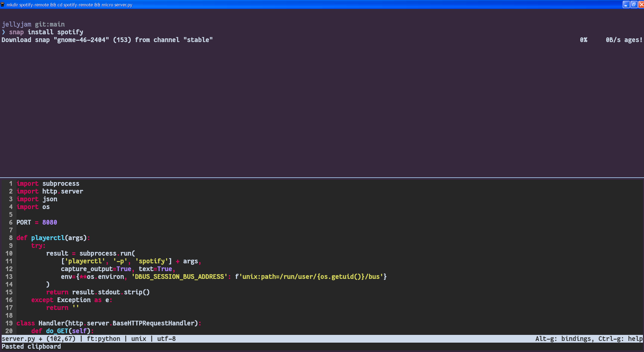The width and height of the screenshot is (644, 352).
Task: Place cursor on "import http.server" line
Action: click(50, 191)
